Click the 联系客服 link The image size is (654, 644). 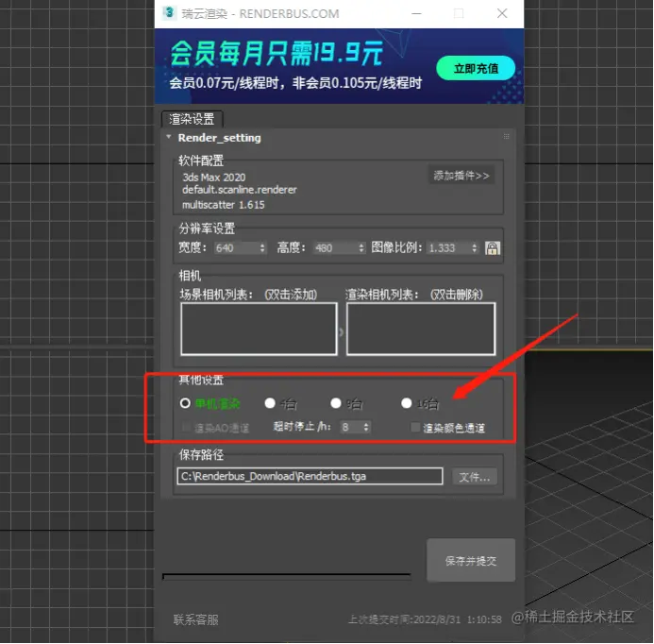[x=196, y=619]
